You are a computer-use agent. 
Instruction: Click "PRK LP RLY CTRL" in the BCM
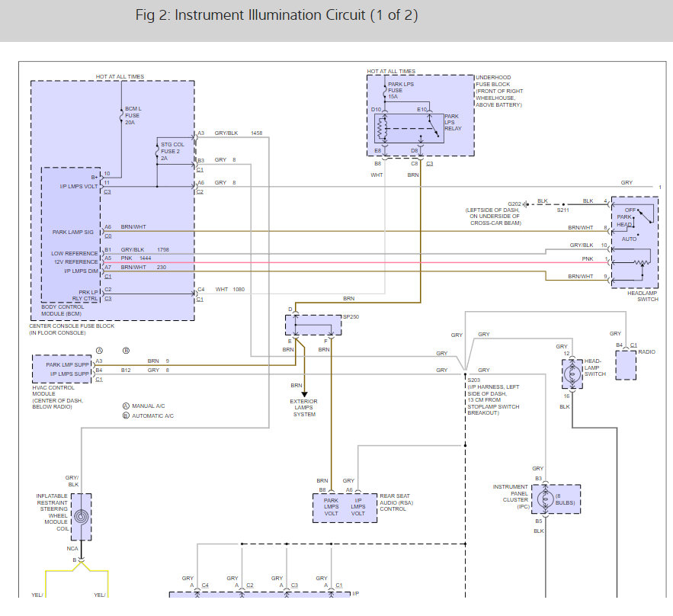[x=85, y=295]
